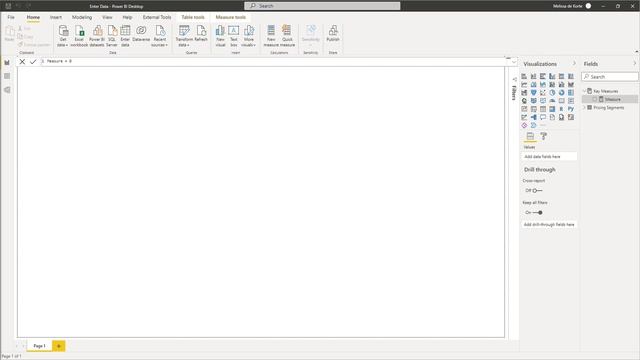The height and width of the screenshot is (360, 640).
Task: Switch to Data view in left sidebar
Action: pyautogui.click(x=7, y=76)
